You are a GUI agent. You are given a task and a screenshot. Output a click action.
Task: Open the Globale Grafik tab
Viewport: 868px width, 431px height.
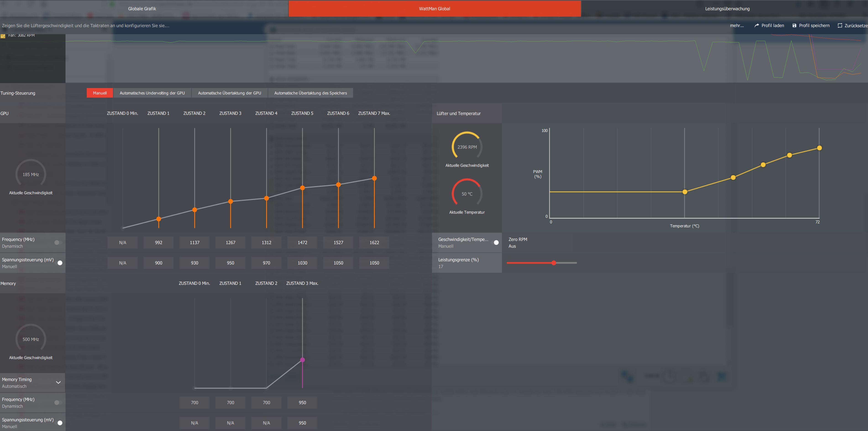142,9
